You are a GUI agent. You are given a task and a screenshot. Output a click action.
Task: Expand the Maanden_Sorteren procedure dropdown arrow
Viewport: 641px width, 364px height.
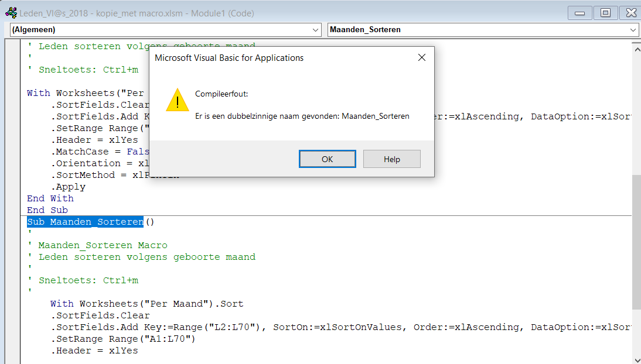(x=633, y=30)
